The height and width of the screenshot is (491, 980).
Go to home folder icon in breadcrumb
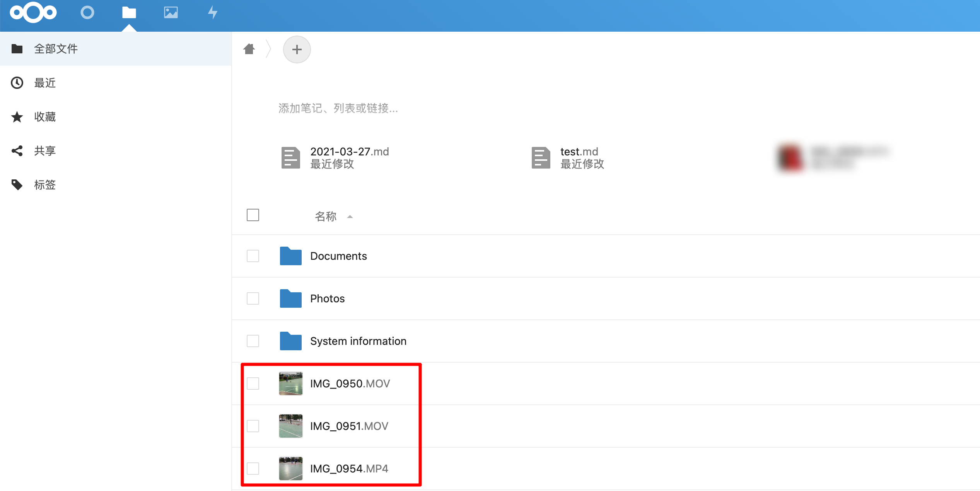point(249,49)
